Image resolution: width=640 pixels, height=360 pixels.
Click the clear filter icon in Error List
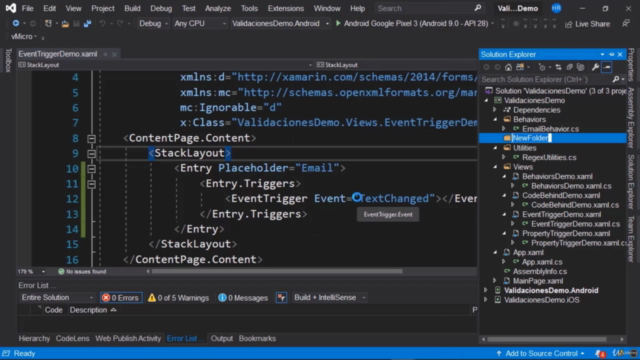281,298
